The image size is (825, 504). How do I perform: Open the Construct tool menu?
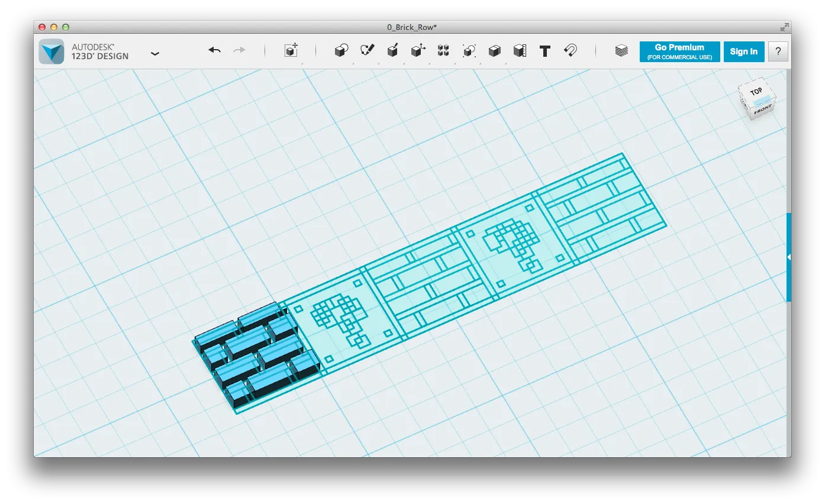tap(392, 51)
